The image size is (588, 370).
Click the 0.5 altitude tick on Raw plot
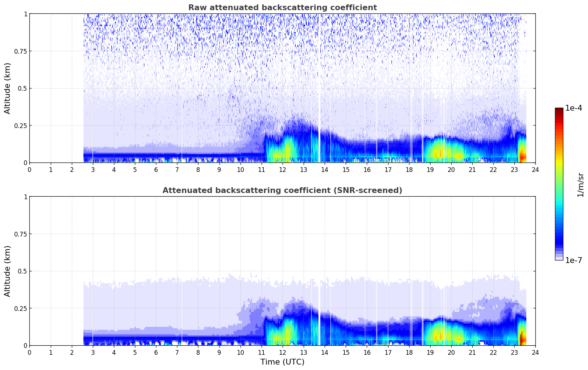point(22,89)
